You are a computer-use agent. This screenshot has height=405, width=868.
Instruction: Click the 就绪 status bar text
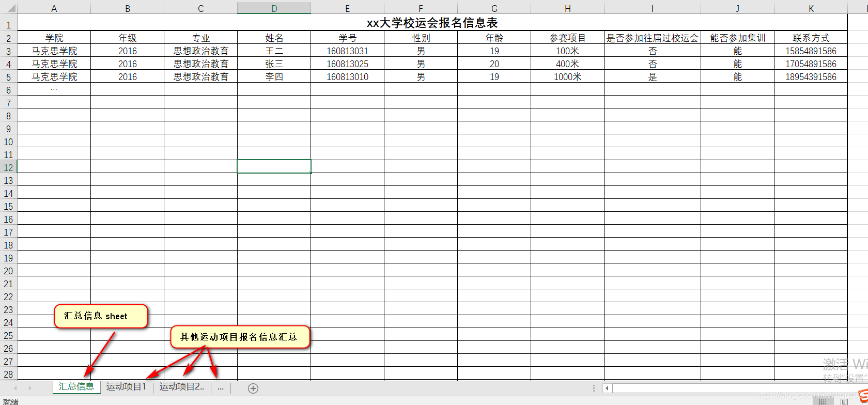pyautogui.click(x=11, y=401)
